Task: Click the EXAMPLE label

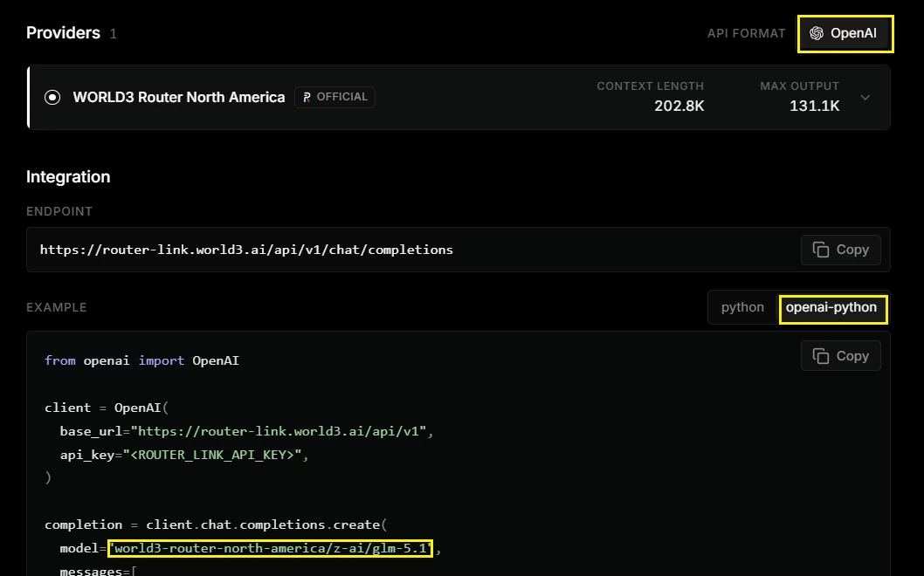Action: click(x=57, y=307)
